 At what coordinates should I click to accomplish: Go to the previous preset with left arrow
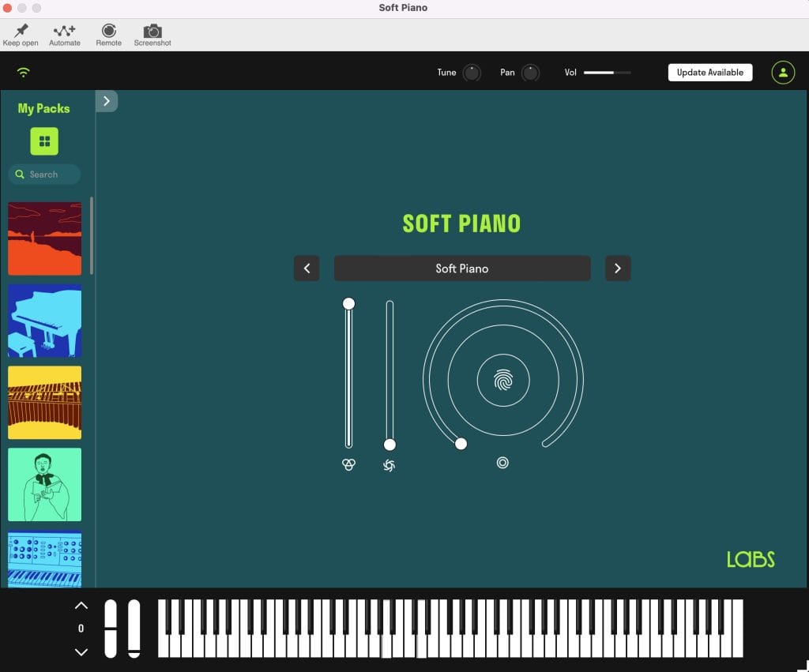tap(307, 268)
